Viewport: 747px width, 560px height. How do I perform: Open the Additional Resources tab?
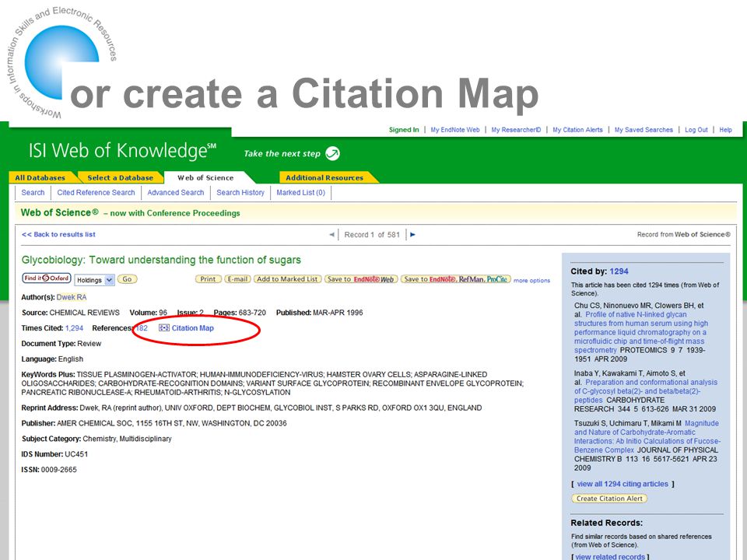[325, 177]
